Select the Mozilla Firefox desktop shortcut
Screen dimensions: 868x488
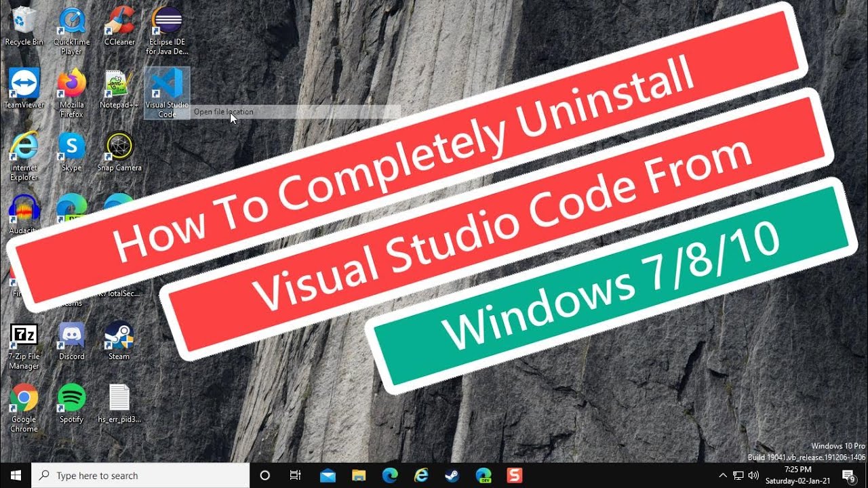pos(71,94)
